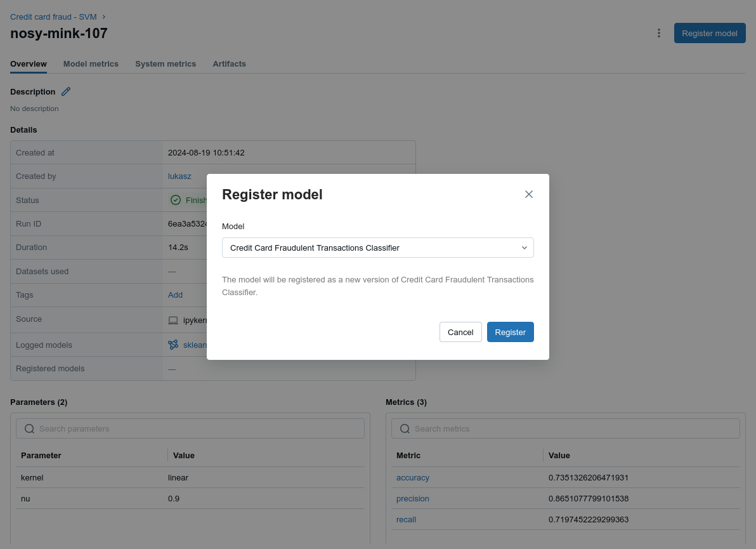Open the System metrics tab
Screen dimensions: 756x549
click(166, 63)
